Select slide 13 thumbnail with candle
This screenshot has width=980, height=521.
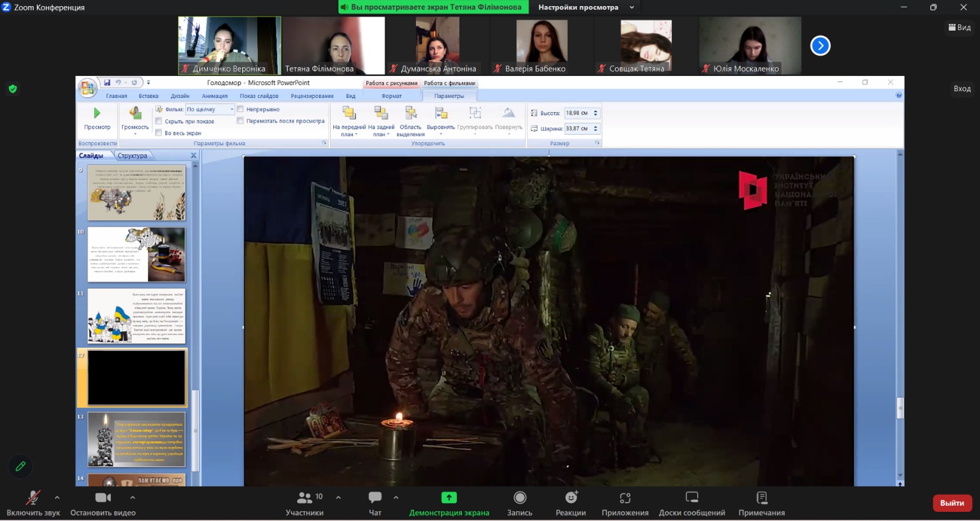[x=136, y=439]
